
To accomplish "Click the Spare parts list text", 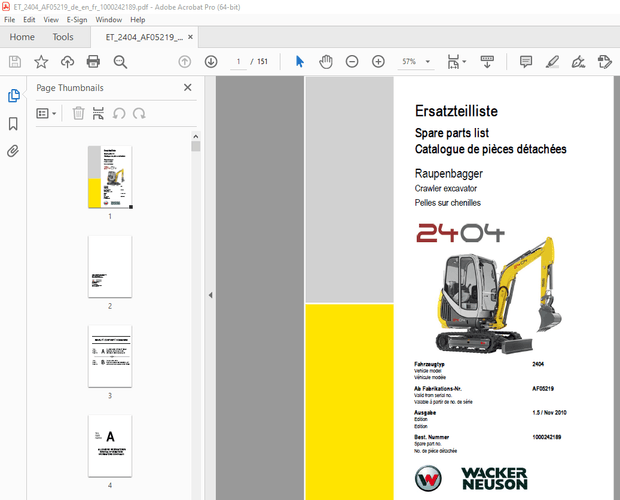I will point(452,133).
